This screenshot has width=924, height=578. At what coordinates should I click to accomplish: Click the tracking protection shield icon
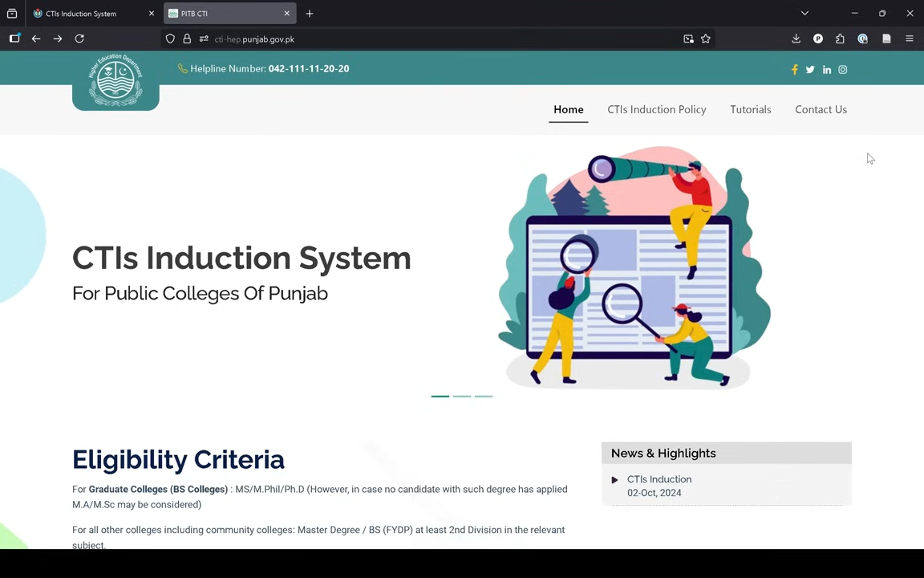(170, 39)
